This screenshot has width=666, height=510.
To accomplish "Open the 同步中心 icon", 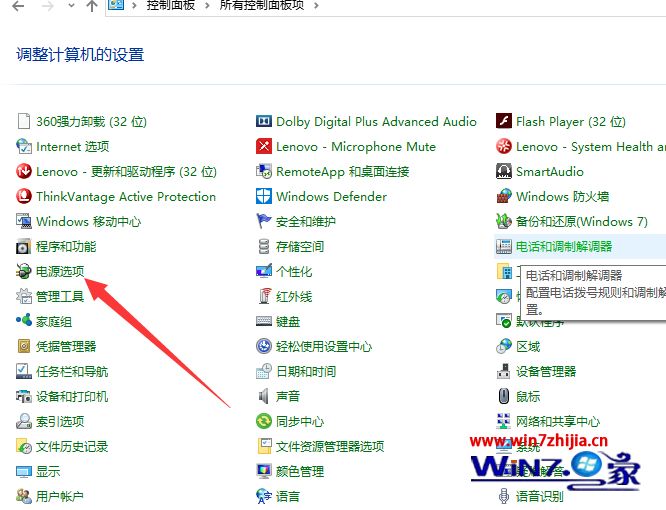I will (264, 421).
